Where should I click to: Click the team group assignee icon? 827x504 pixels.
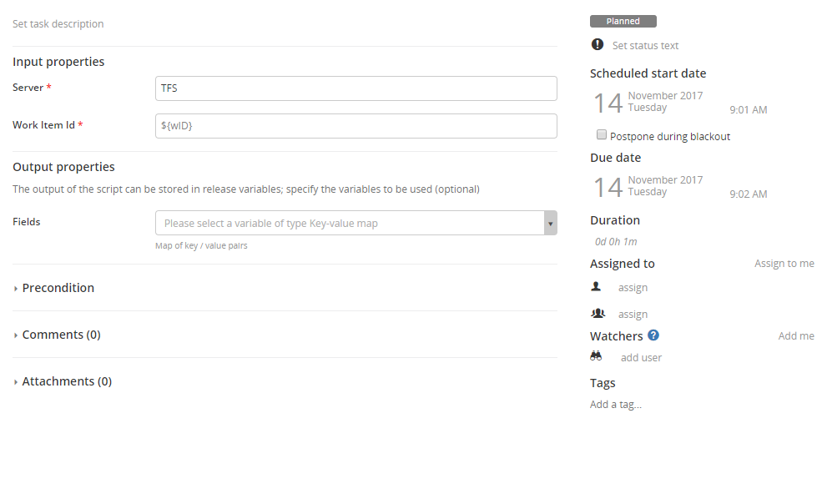pos(598,313)
